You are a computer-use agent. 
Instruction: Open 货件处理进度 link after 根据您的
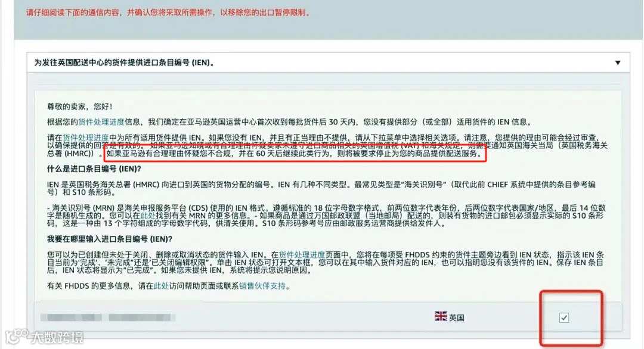[101, 122]
